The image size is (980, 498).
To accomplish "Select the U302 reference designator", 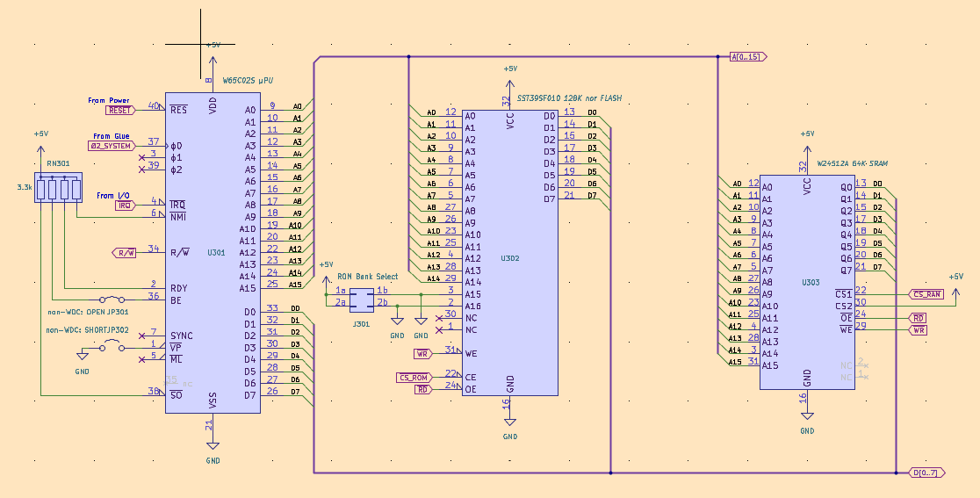I will pyautogui.click(x=510, y=258).
